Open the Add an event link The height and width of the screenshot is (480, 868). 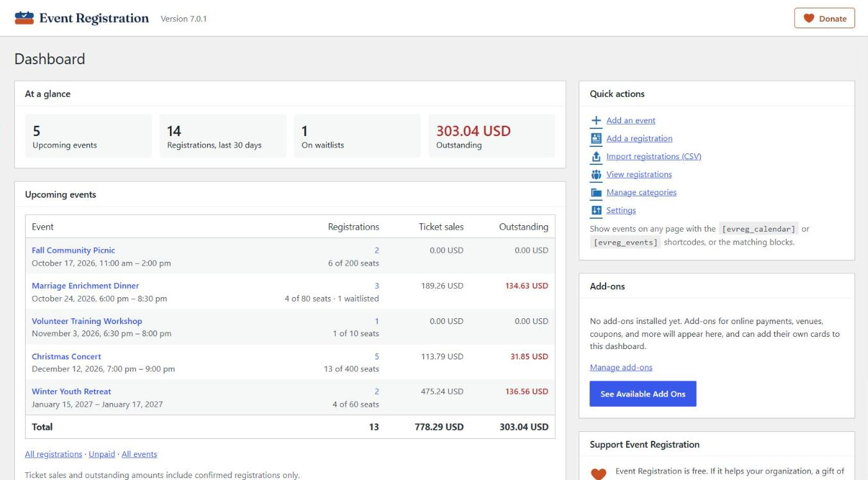click(x=631, y=121)
